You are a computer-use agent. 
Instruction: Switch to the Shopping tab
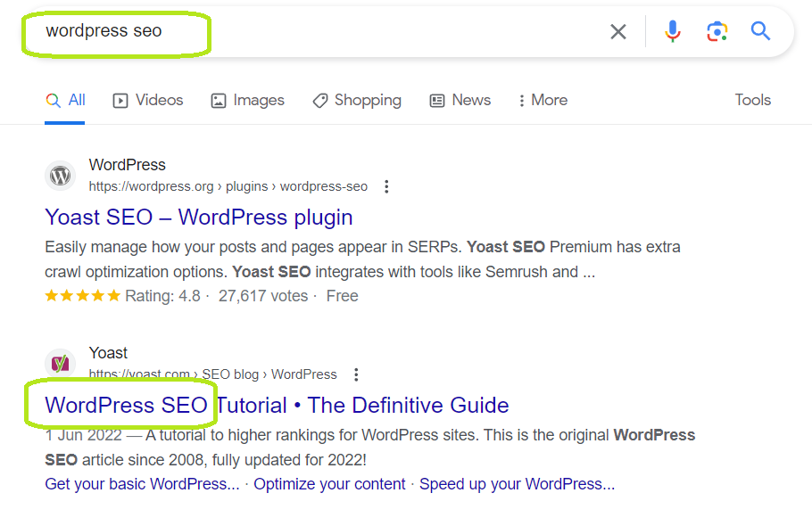357,100
